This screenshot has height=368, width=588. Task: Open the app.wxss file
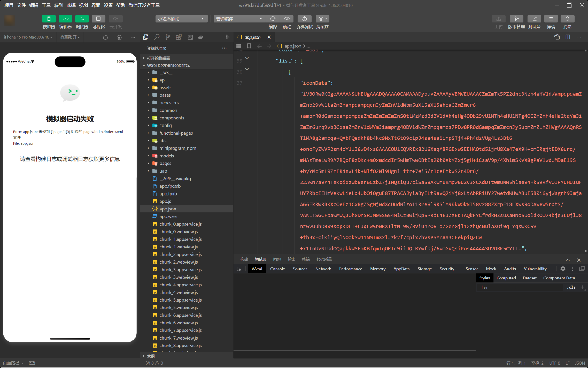(x=168, y=216)
